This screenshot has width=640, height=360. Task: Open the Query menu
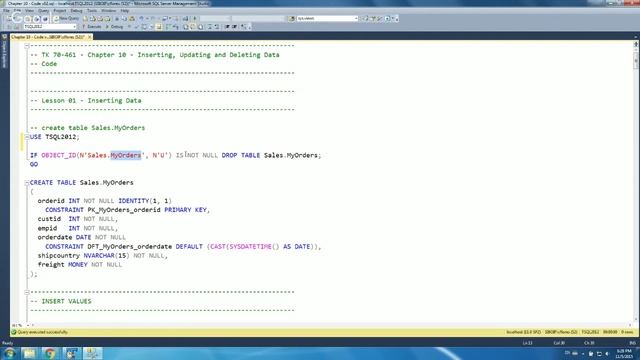[x=43, y=11]
